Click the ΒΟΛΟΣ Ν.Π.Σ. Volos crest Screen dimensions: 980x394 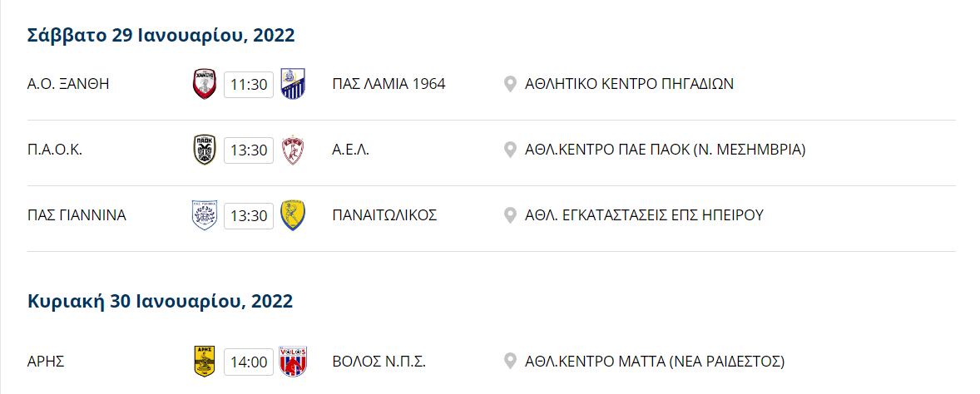(293, 362)
